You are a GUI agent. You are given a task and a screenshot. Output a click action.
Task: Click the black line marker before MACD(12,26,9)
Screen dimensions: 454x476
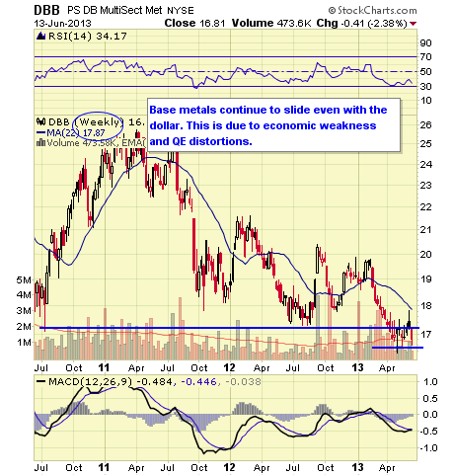click(40, 382)
